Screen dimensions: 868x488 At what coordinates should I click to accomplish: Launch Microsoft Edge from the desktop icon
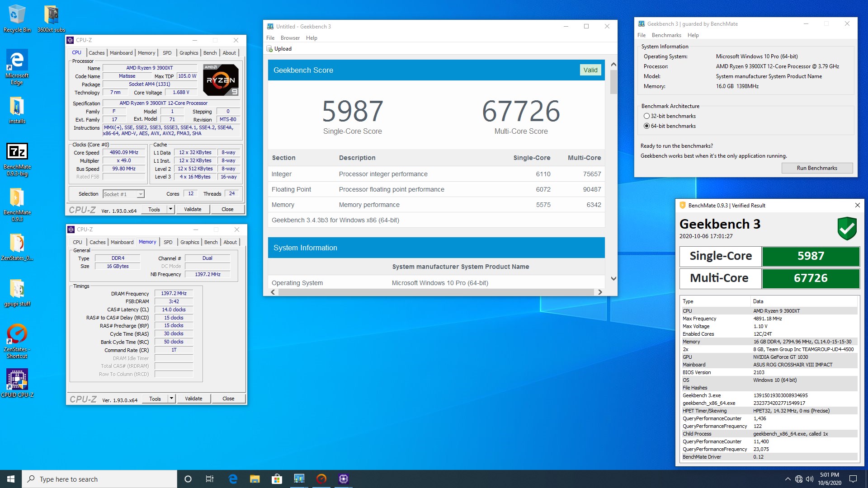pyautogui.click(x=17, y=67)
